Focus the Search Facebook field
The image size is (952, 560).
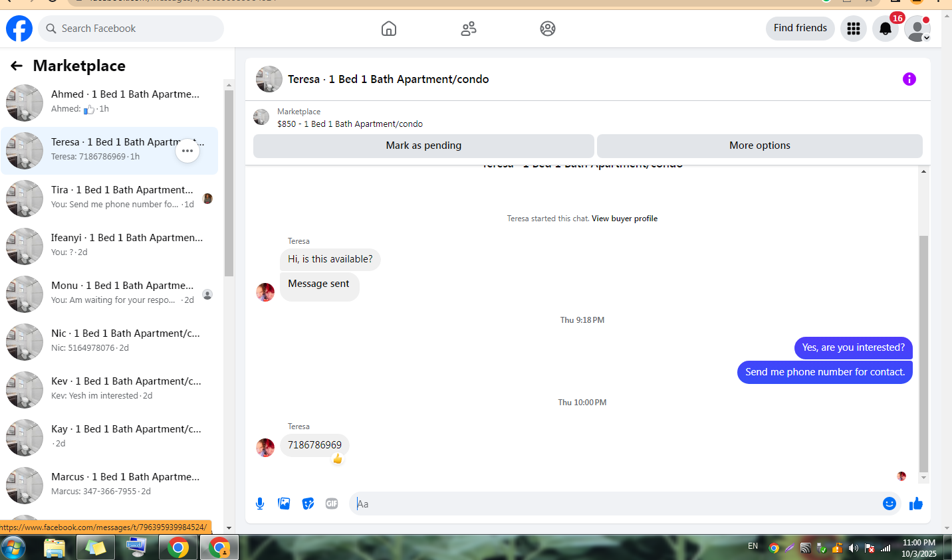[131, 29]
